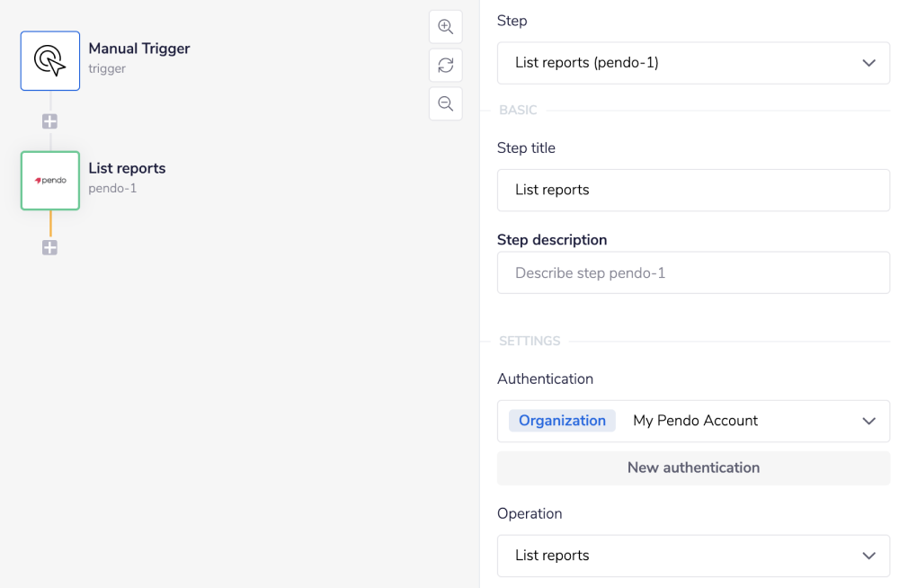Click the BASIC section header
Viewport: 899px width, 588px height.
(518, 110)
